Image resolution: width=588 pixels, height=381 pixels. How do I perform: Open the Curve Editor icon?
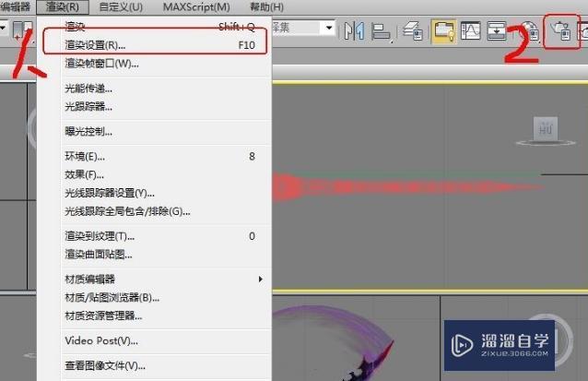tap(471, 30)
